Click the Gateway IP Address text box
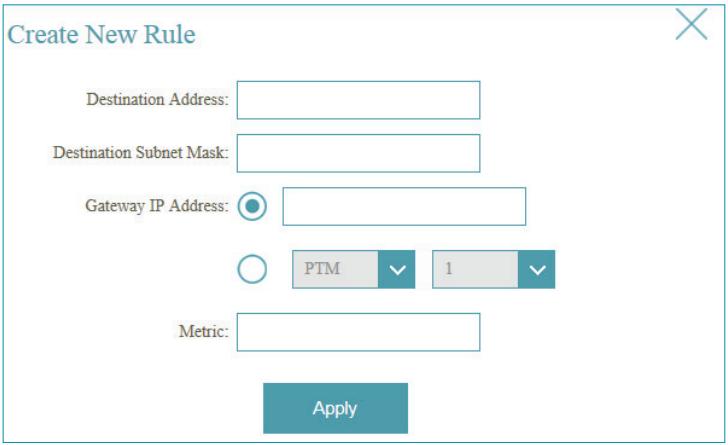Viewport: 728px width, 445px height. click(x=404, y=206)
